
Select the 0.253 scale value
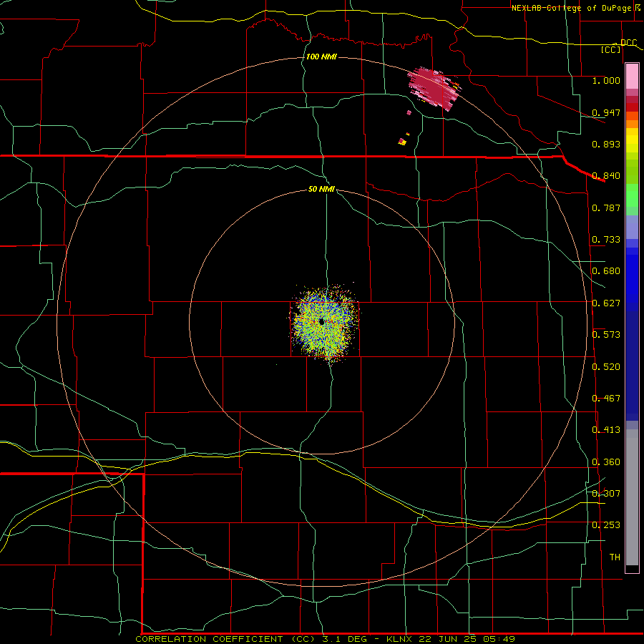click(x=606, y=525)
